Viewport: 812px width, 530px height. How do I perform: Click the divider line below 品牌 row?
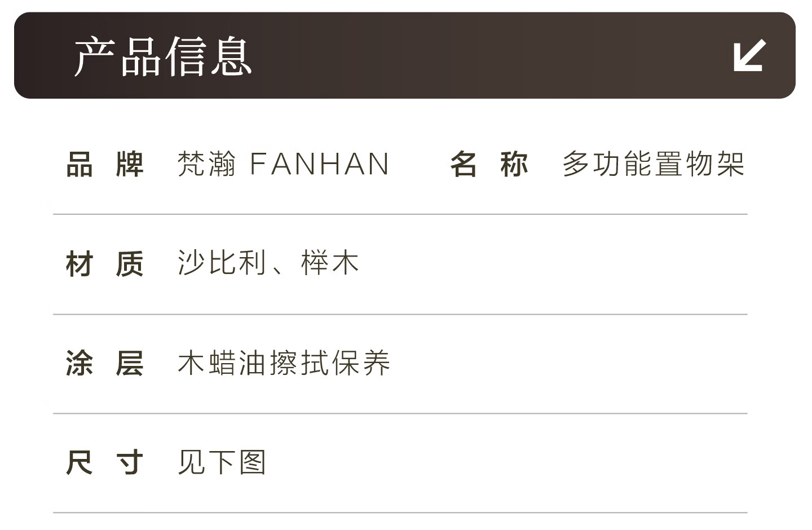pos(400,214)
